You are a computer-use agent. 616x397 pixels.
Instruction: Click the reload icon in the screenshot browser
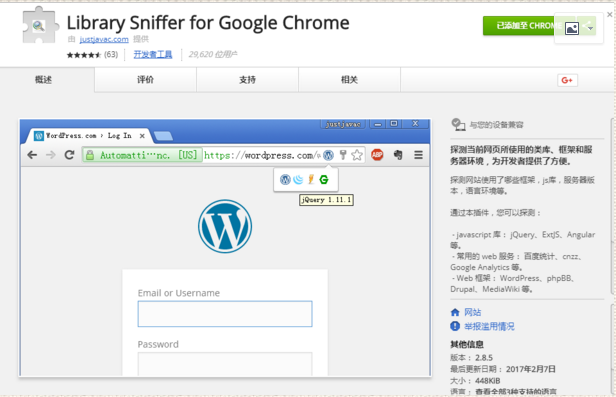[70, 155]
